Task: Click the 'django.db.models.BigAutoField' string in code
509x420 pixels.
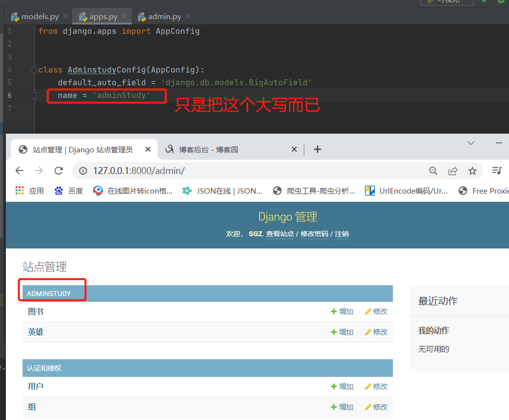Action: point(236,82)
